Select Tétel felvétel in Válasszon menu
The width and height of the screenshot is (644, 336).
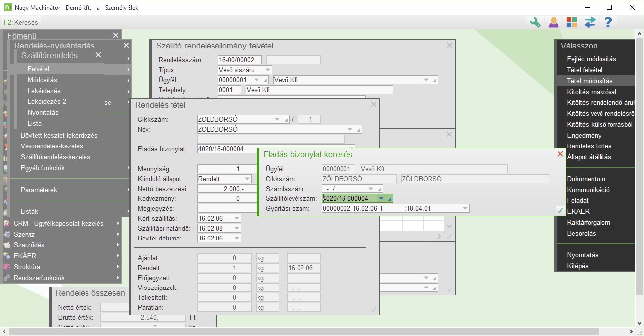(x=585, y=70)
